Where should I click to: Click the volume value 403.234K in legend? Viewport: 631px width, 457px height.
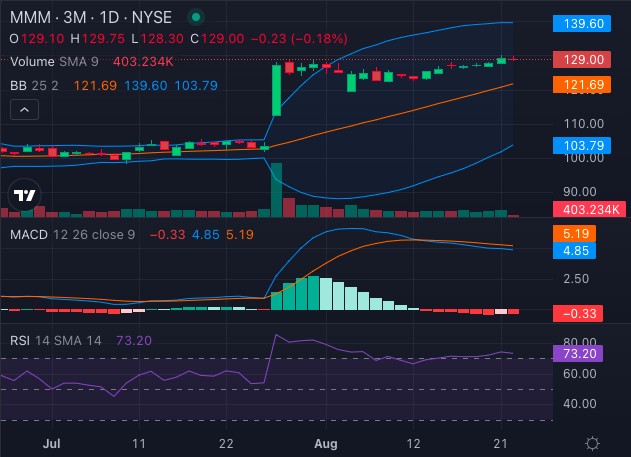[143, 62]
